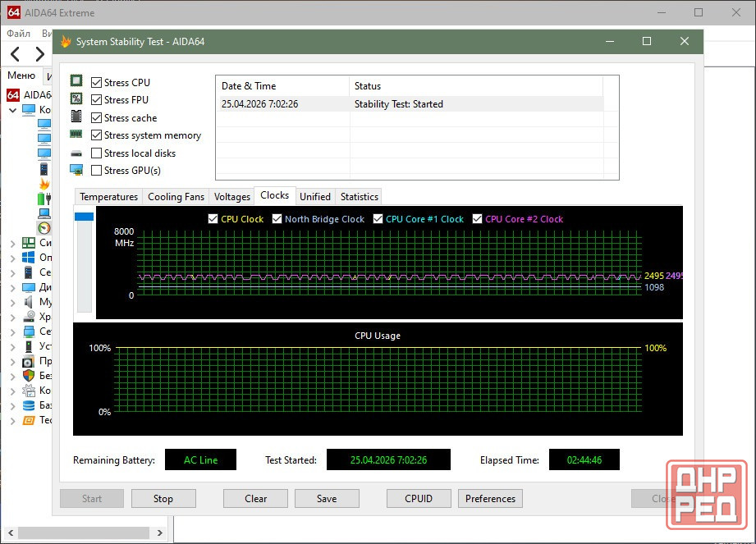The image size is (756, 544).
Task: Click the monitor icon beside Stress GPU(s)
Action: 76,171
